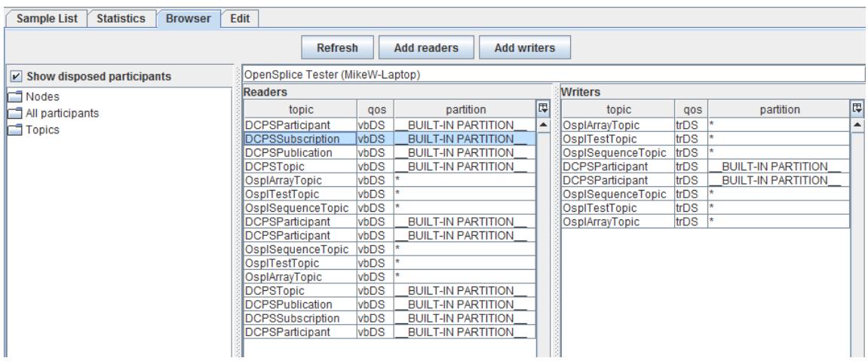The width and height of the screenshot is (868, 361).
Task: Toggle Show disposed participants checkbox
Action: click(x=17, y=75)
